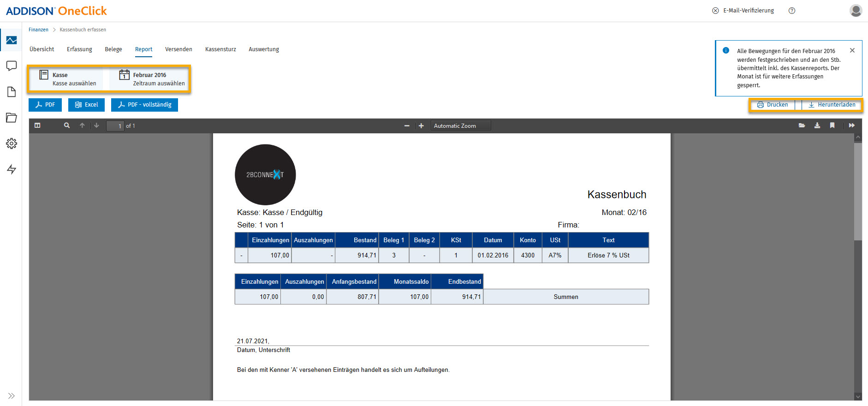Click open file icon in PDF toolbar
Screen dimensions: 868x406
pos(802,125)
